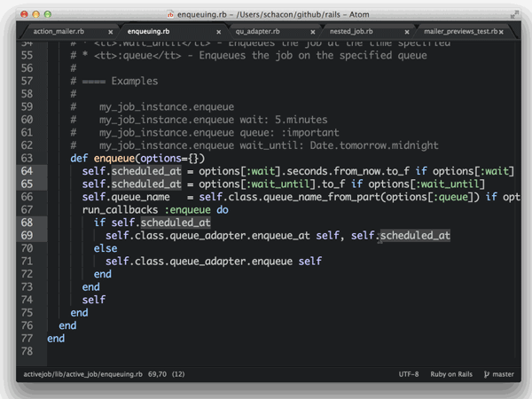This screenshot has width=532, height=399.
Task: Enter fullscreen using the title bar arrows icon
Action: point(515,15)
